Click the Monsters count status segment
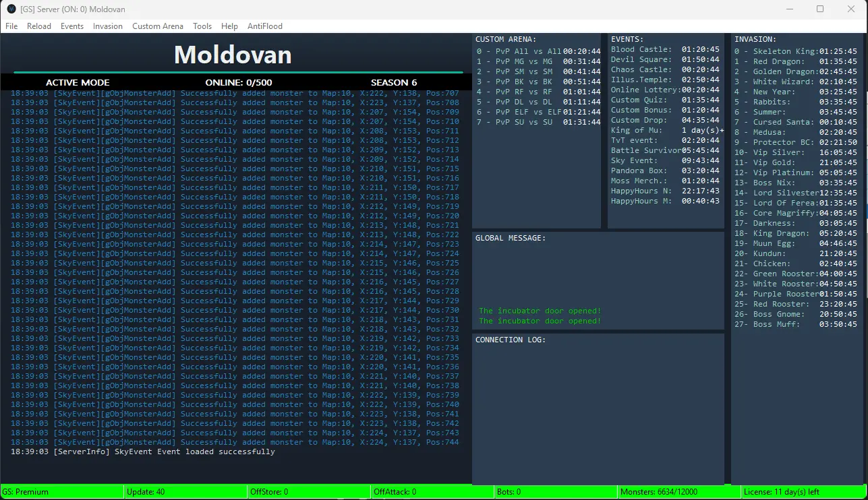868x500 pixels. click(x=679, y=492)
